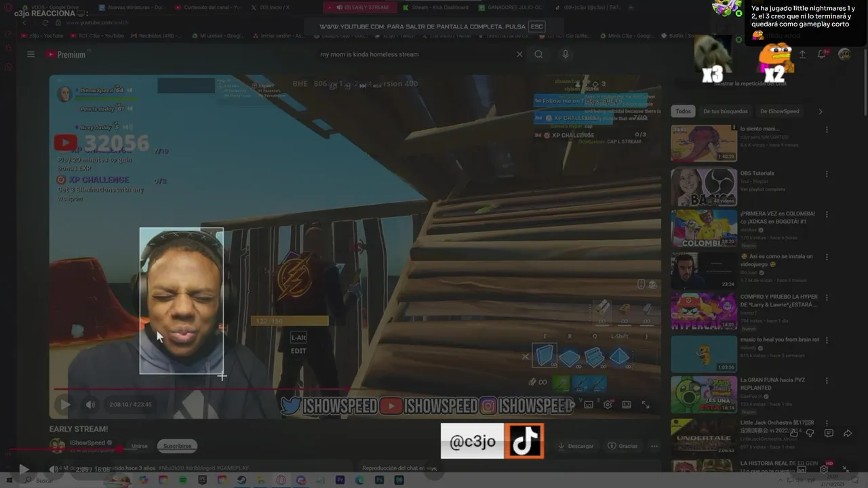Open comments icon on outer player overlay
Image resolution: width=868 pixels, height=488 pixels.
[829, 433]
